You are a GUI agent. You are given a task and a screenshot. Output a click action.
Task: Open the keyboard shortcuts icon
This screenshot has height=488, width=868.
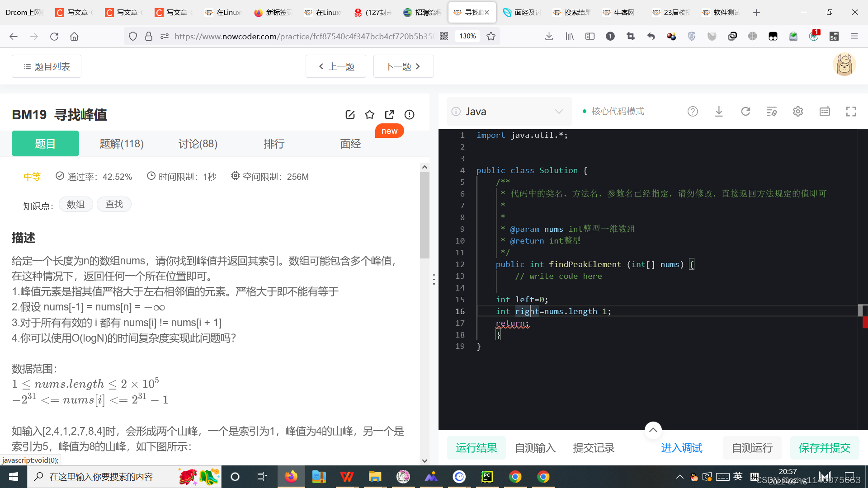825,111
